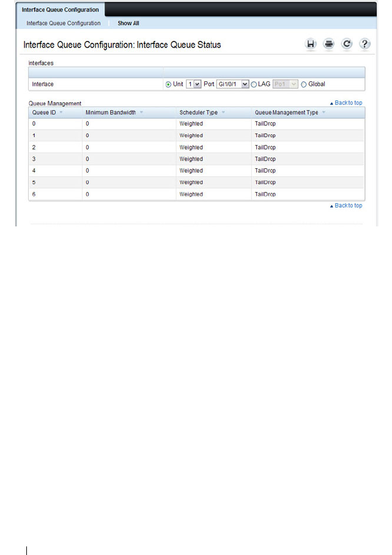
Task: Click Weighted scheduler in queue 3 row
Action: point(191,159)
